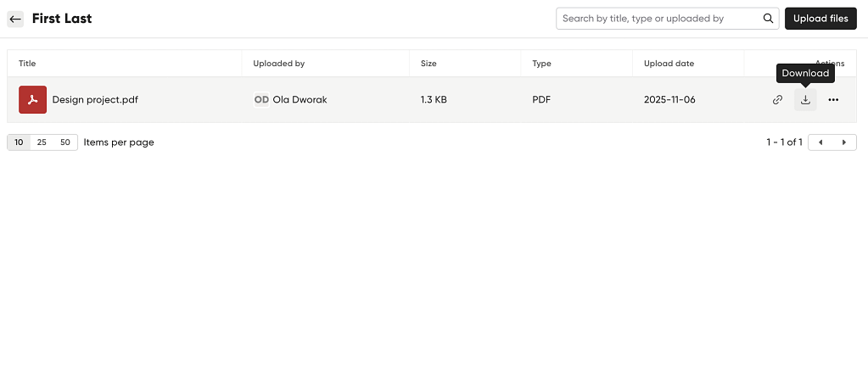This screenshot has height=385, width=868.
Task: Click the Upload files button
Action: (x=820, y=19)
